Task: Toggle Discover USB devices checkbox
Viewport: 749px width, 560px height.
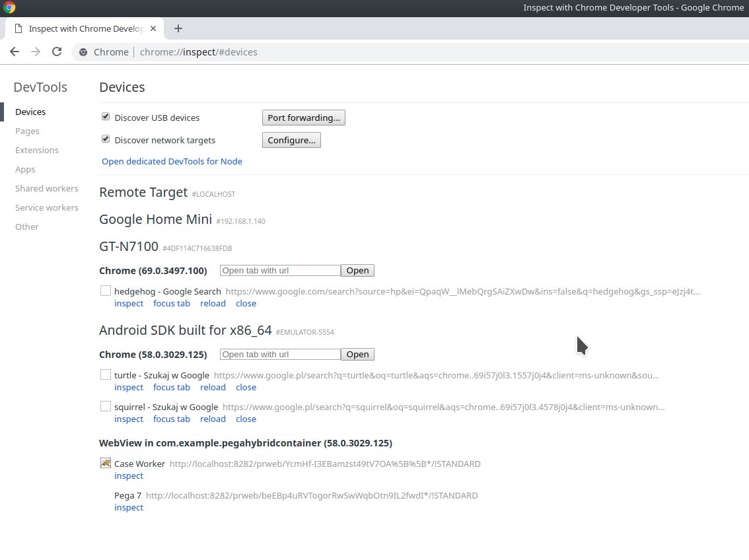Action: pyautogui.click(x=106, y=117)
